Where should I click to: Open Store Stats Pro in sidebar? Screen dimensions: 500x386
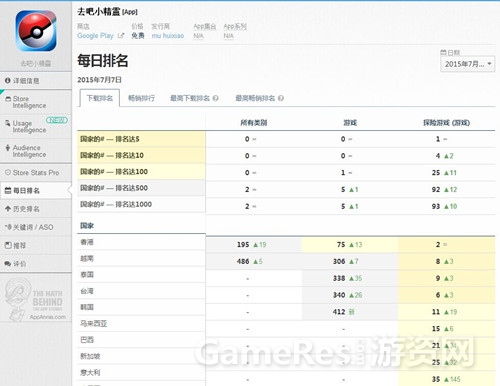click(36, 173)
